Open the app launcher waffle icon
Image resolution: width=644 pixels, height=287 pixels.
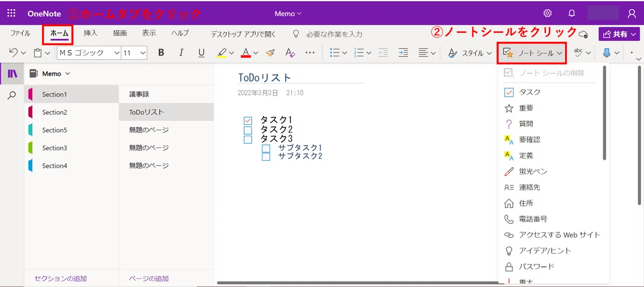pos(11,13)
